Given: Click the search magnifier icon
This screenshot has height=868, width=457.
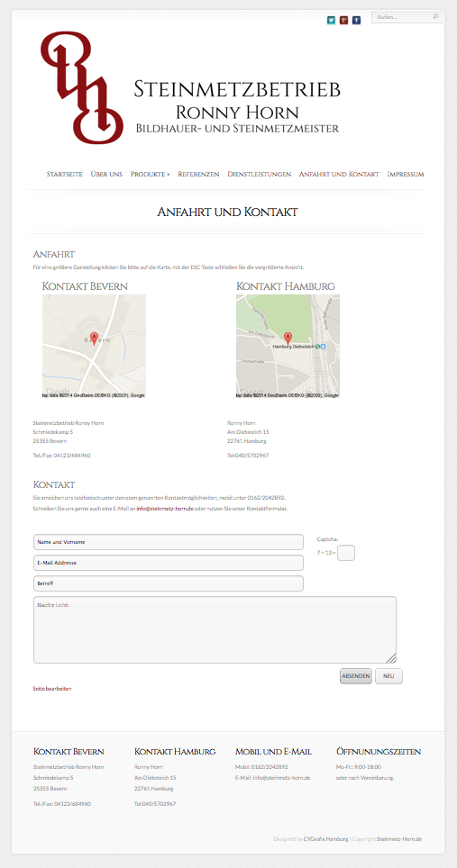Looking at the screenshot, I should pyautogui.click(x=436, y=16).
